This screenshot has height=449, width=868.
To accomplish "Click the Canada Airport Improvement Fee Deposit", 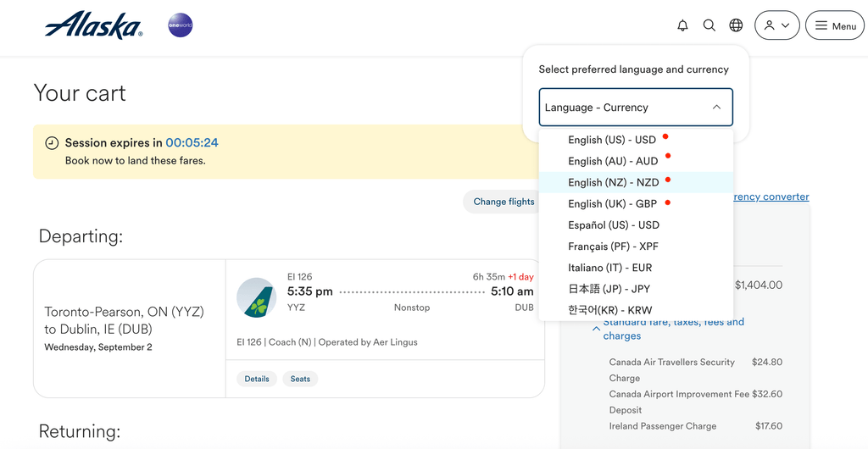I will pyautogui.click(x=695, y=402).
